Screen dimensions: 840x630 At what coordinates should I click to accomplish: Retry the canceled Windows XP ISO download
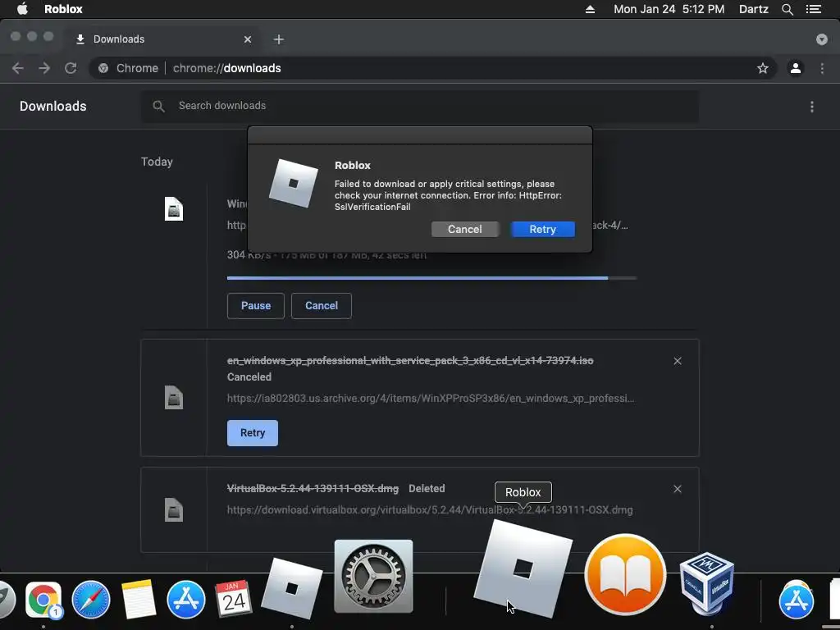click(x=253, y=433)
